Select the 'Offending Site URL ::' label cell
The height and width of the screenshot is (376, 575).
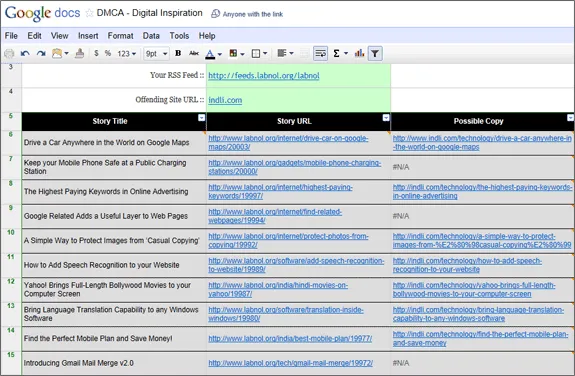[x=114, y=99]
